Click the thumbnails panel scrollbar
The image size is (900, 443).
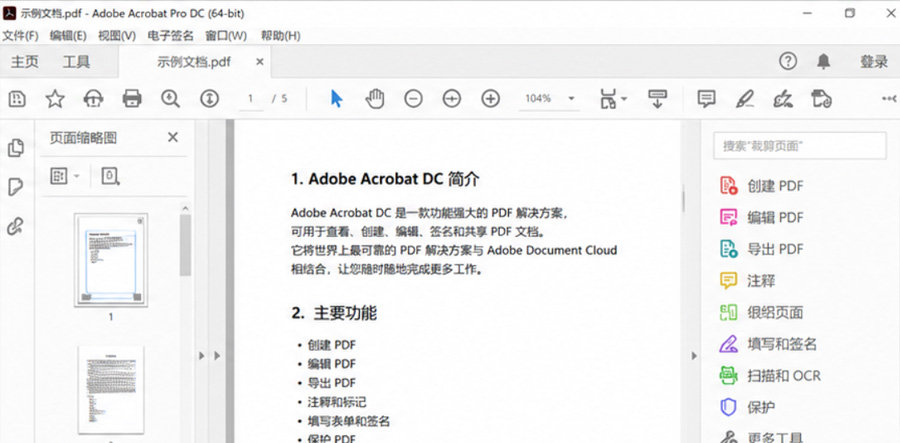tap(185, 245)
